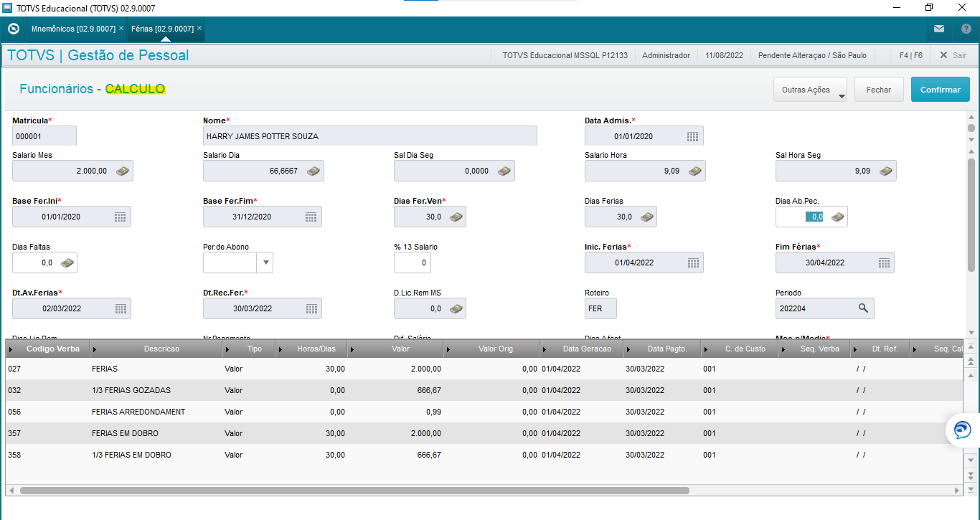Open the help question mark icon

pyautogui.click(x=966, y=29)
